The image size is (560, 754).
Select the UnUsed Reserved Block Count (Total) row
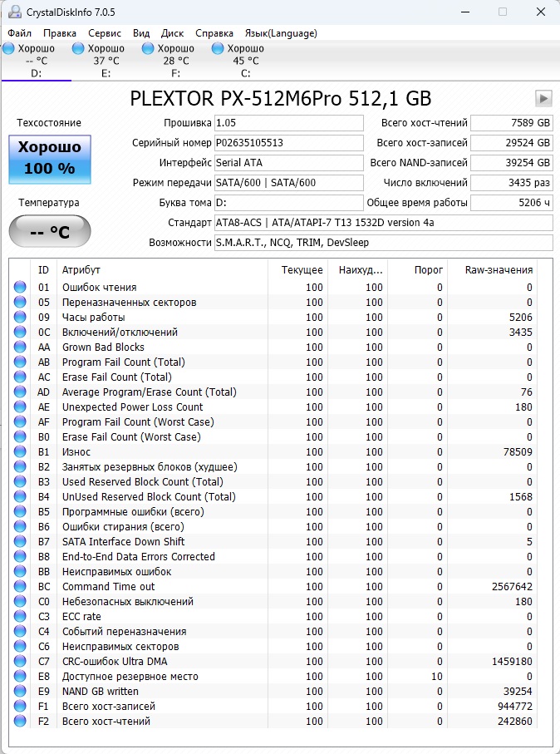tap(273, 496)
